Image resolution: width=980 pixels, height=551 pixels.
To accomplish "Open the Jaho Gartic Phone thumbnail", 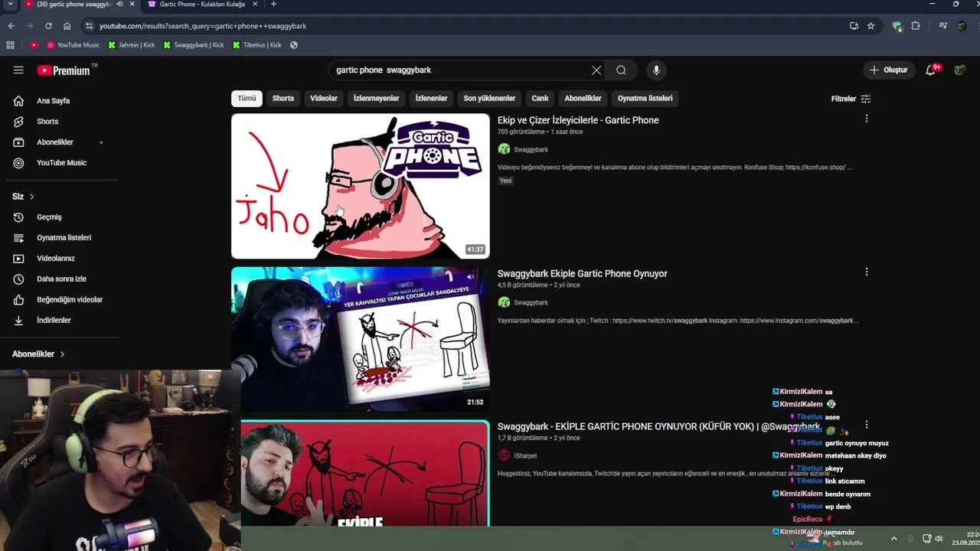I will tap(361, 186).
